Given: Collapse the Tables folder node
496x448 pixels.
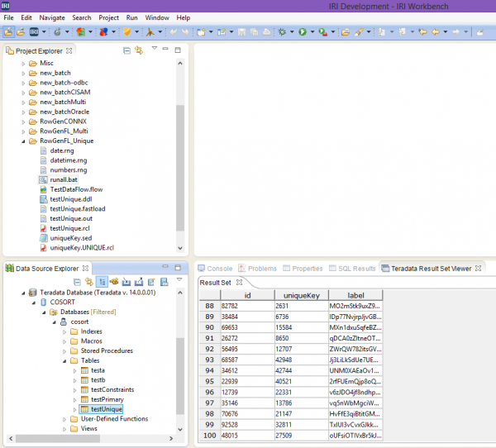Looking at the screenshot, I should coord(64,361).
